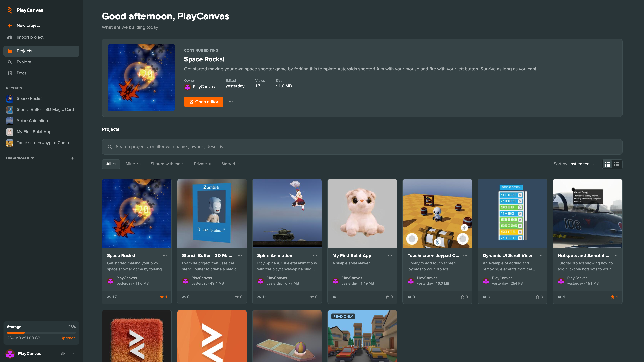
Task: Click the storage usage progress bar
Action: (x=41, y=333)
